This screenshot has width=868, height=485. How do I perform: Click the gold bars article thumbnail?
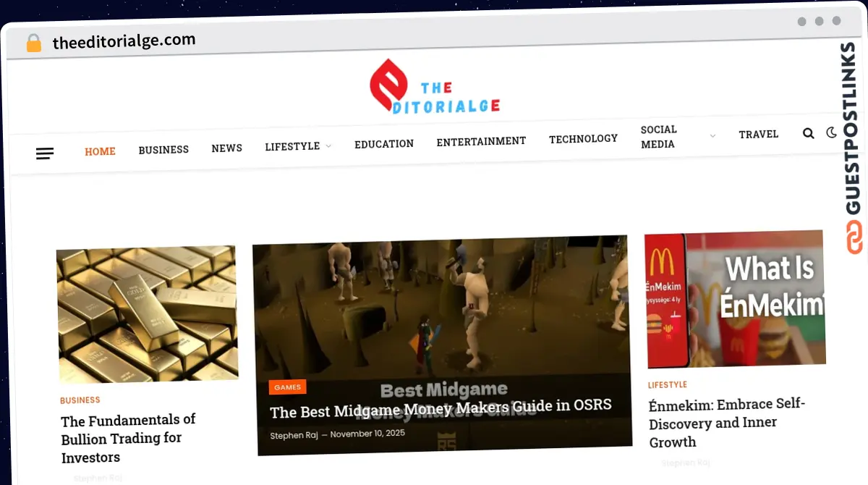pos(147,313)
